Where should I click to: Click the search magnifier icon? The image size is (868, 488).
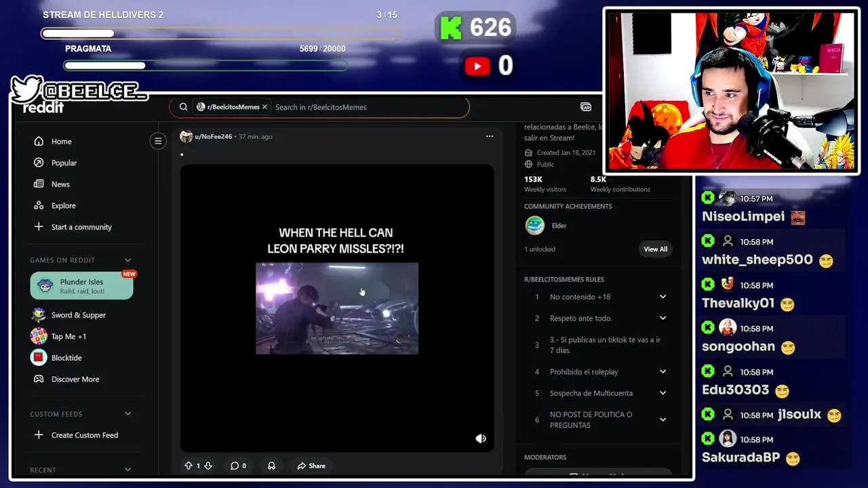click(183, 106)
